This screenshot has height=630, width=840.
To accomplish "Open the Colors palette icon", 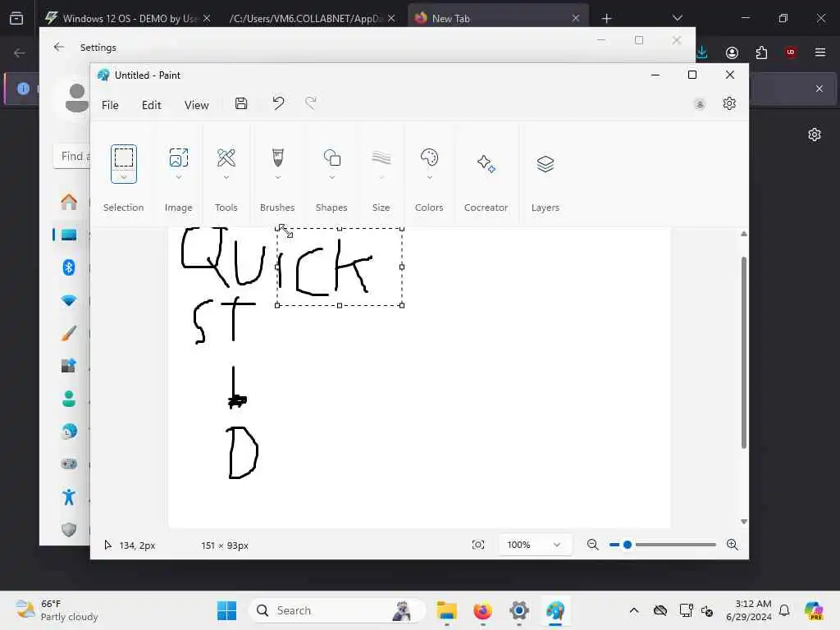I will pyautogui.click(x=429, y=157).
